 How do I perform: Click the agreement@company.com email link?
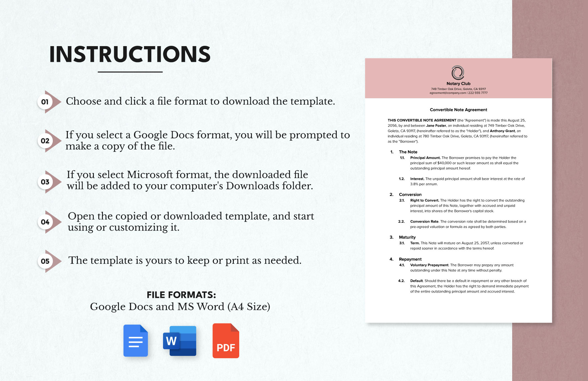(x=447, y=93)
